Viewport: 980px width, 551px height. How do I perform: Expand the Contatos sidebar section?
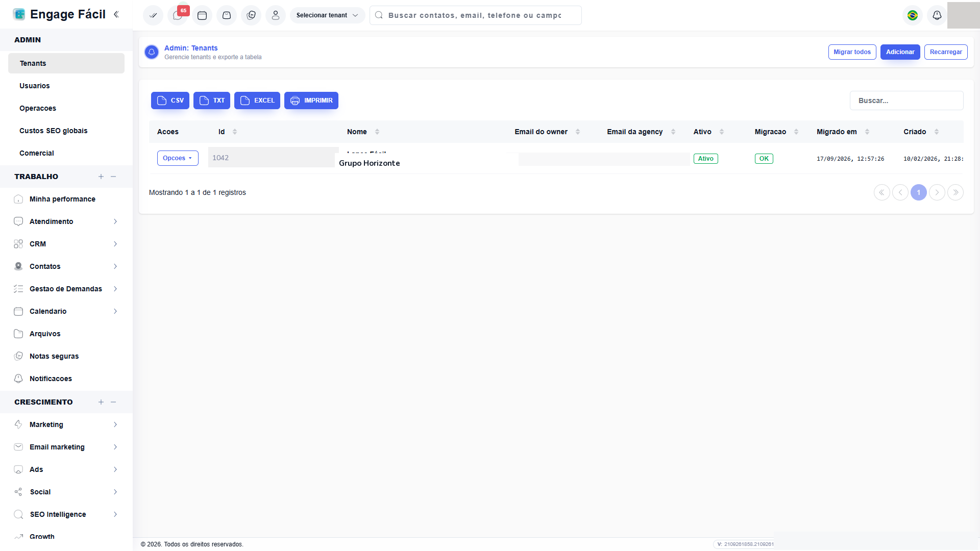pos(66,266)
